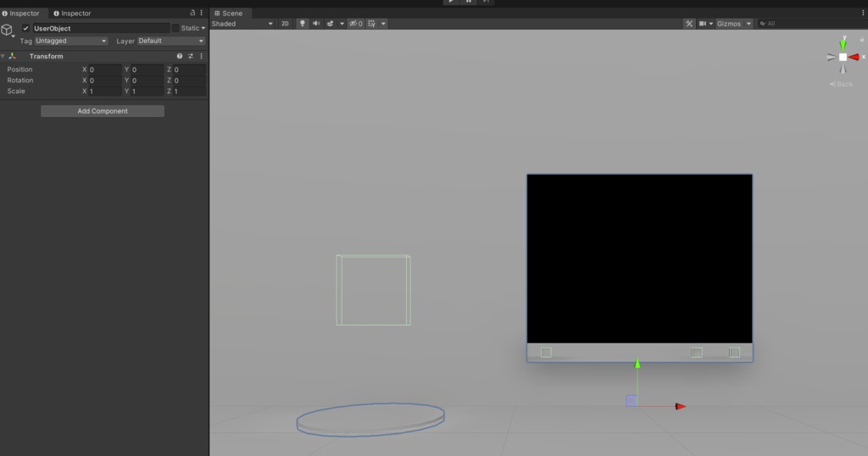Open the Untagged tag dropdown
The height and width of the screenshot is (456, 868).
point(71,41)
